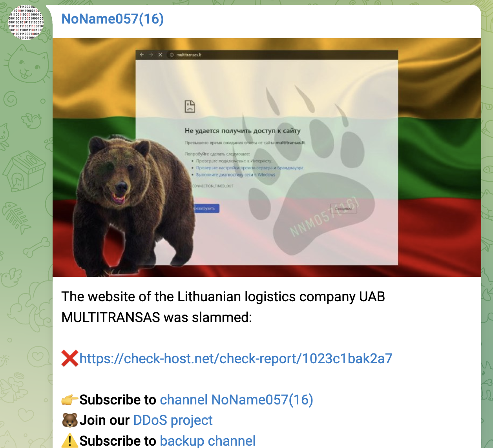Open the backup channel link
This screenshot has width=493, height=448.
point(208,441)
